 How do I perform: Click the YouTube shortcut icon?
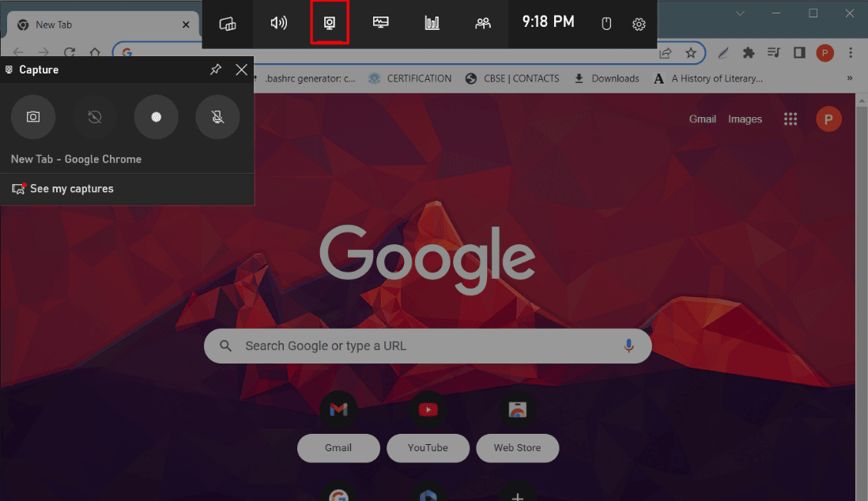pos(428,409)
